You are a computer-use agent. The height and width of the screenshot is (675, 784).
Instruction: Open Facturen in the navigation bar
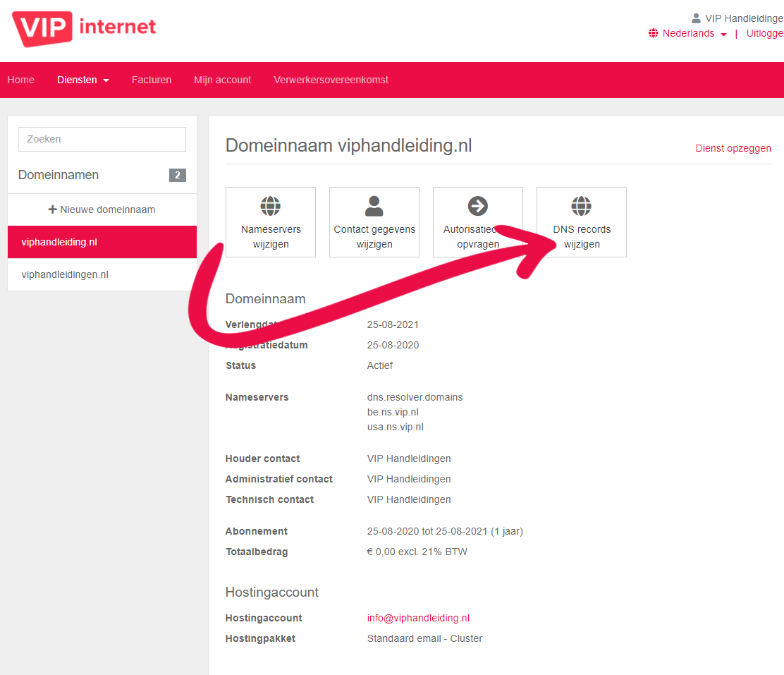(x=152, y=80)
